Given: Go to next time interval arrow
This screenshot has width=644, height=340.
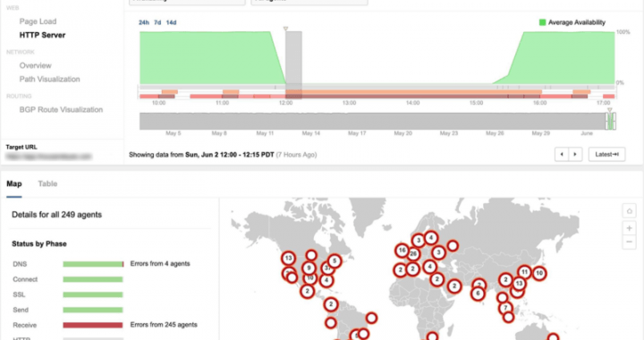Looking at the screenshot, I should 575,155.
